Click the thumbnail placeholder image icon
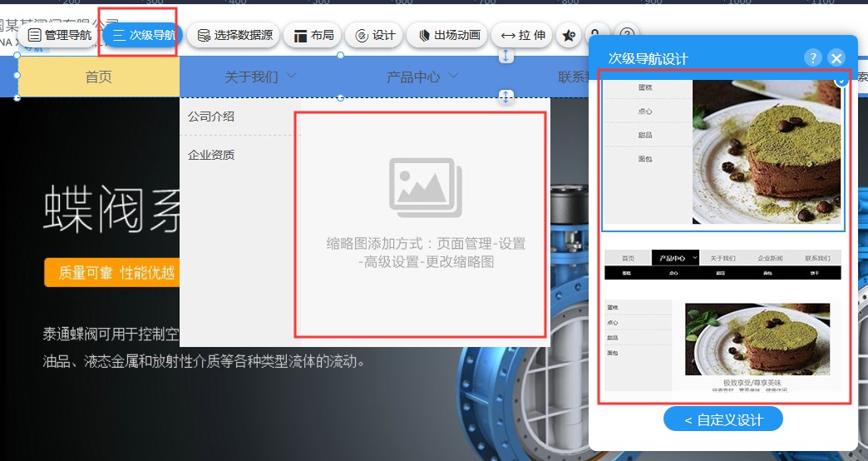The width and height of the screenshot is (868, 461). pos(426,188)
